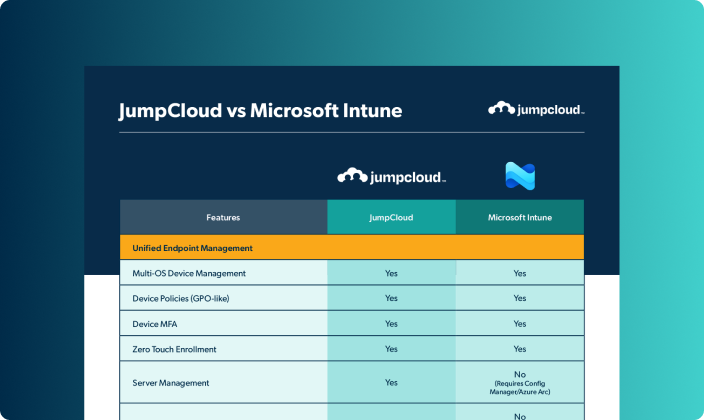The image size is (704, 420).
Task: Click Intune 'Yes' for Zero Touch Enrollment
Action: pyautogui.click(x=520, y=349)
